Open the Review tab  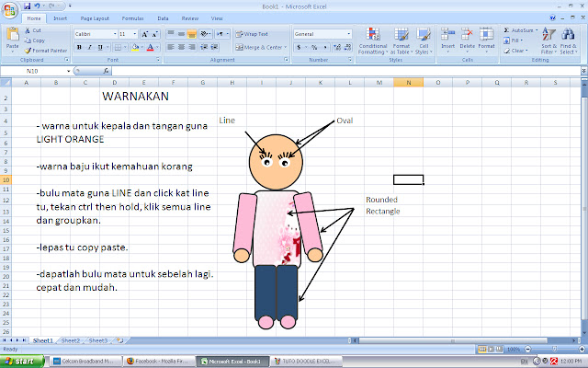pos(190,18)
